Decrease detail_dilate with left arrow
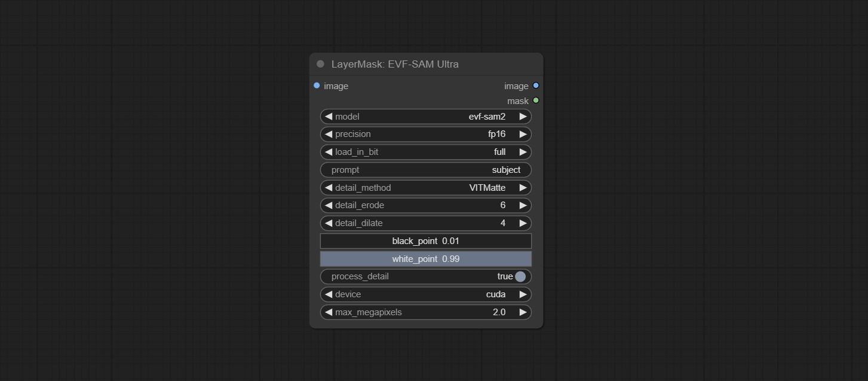 point(329,223)
